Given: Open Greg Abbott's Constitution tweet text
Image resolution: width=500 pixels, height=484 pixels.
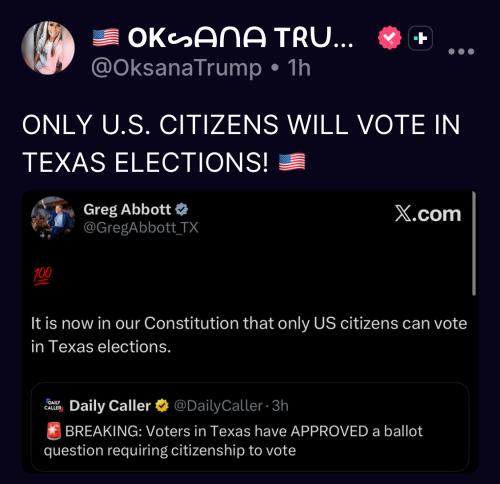Looking at the screenshot, I should pyautogui.click(x=249, y=335).
